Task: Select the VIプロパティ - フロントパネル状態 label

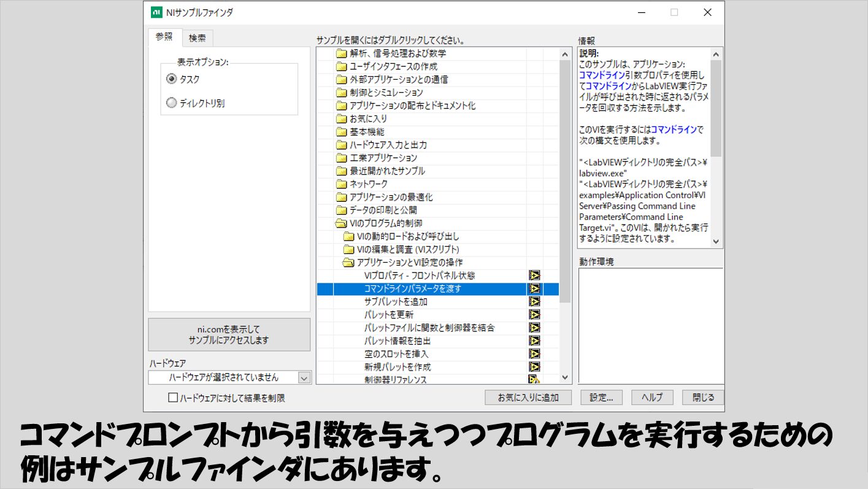Action: point(420,275)
